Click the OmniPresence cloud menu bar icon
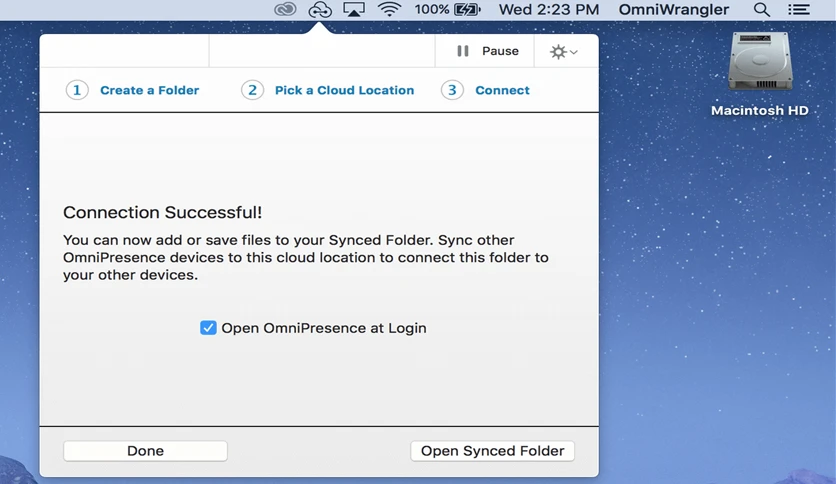Image resolution: width=836 pixels, height=484 pixels. 320,10
